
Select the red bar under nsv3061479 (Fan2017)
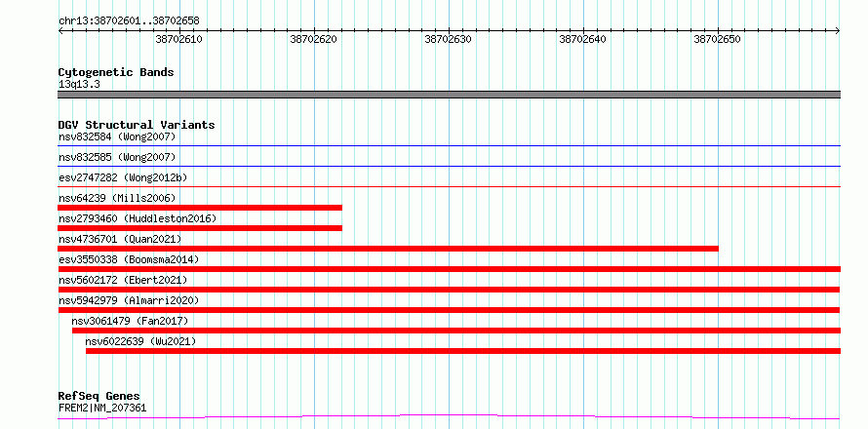456,331
